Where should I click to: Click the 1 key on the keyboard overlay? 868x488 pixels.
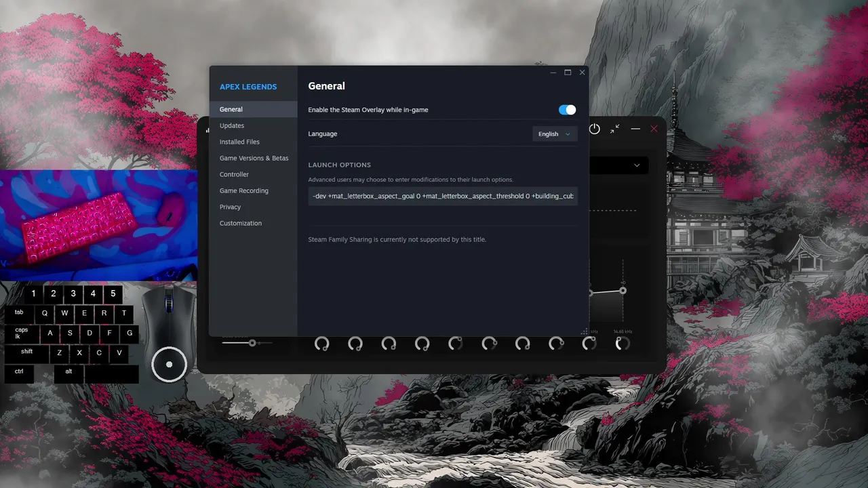(x=33, y=294)
